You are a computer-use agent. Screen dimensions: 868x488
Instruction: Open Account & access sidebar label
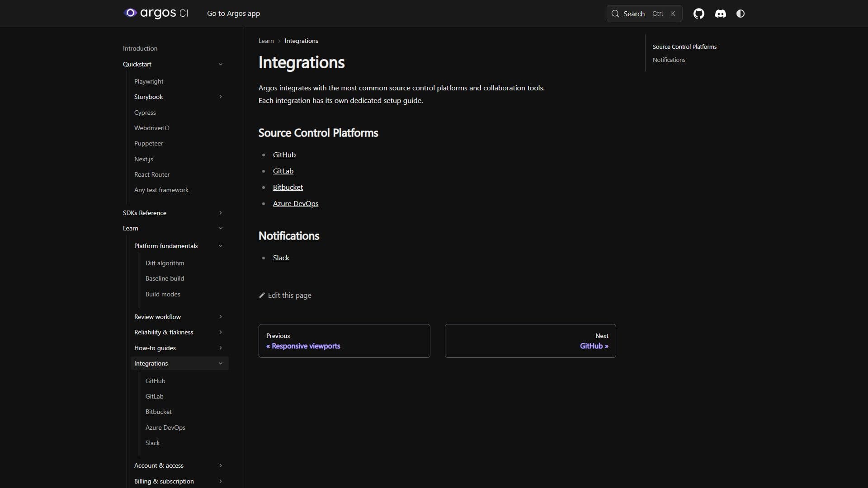tap(159, 465)
